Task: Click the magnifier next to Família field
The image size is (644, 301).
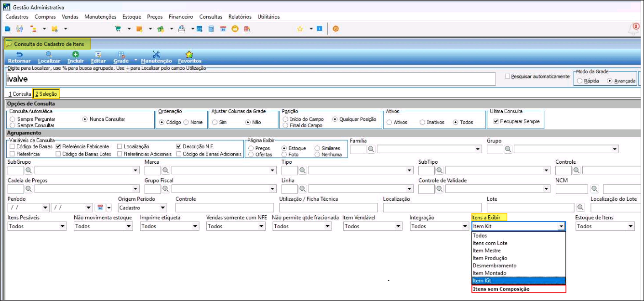Action: pyautogui.click(x=371, y=149)
